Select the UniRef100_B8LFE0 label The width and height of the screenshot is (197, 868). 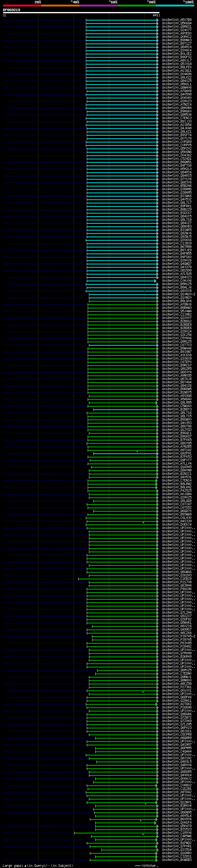[x=176, y=67]
